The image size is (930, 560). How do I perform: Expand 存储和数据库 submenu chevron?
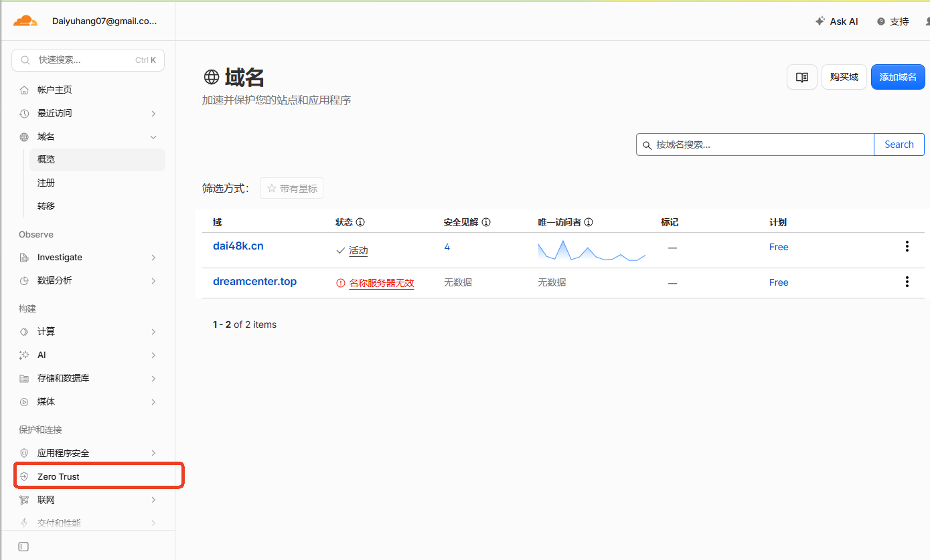click(153, 379)
